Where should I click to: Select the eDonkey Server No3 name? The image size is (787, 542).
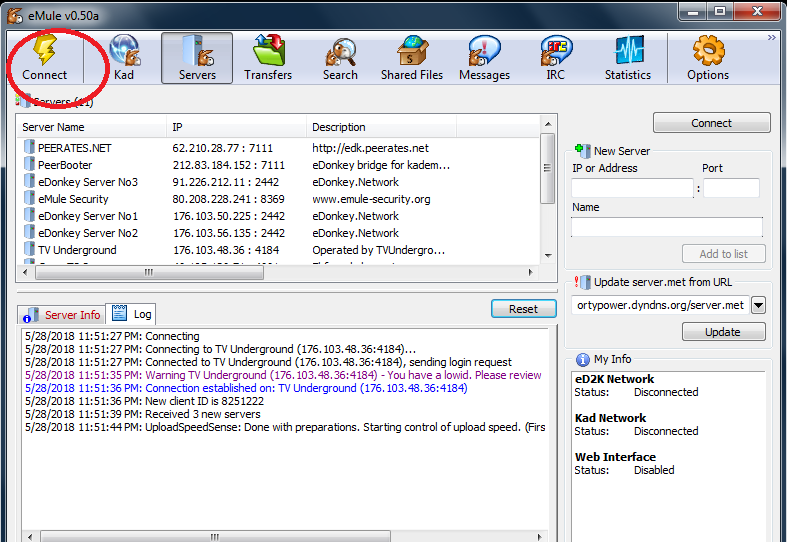pyautogui.click(x=88, y=182)
